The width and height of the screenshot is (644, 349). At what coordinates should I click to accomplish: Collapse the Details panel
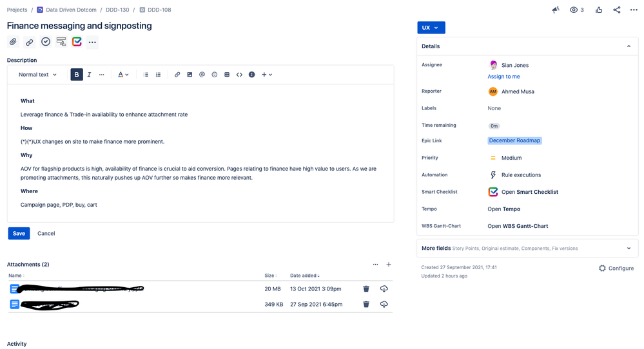click(x=629, y=46)
